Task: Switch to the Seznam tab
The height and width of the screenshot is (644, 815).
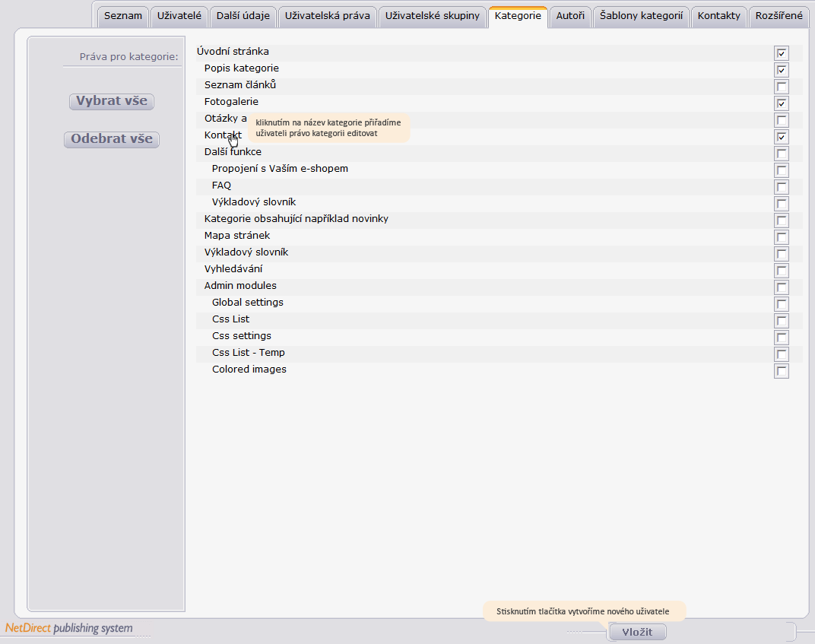Action: (123, 16)
